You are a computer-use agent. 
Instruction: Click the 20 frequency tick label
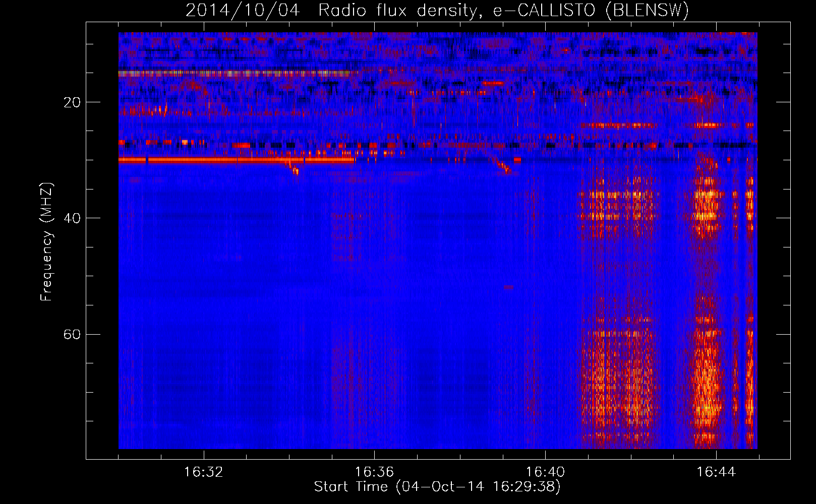(72, 102)
